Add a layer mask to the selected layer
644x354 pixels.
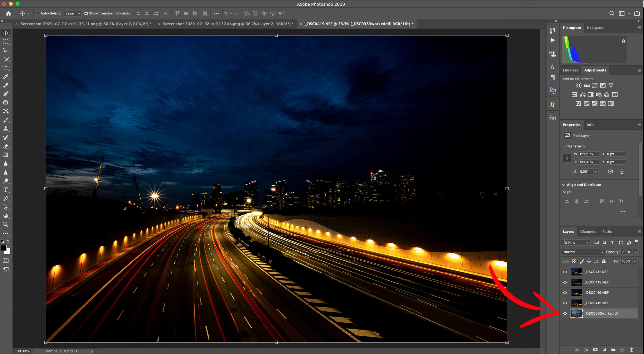pyautogui.click(x=595, y=350)
